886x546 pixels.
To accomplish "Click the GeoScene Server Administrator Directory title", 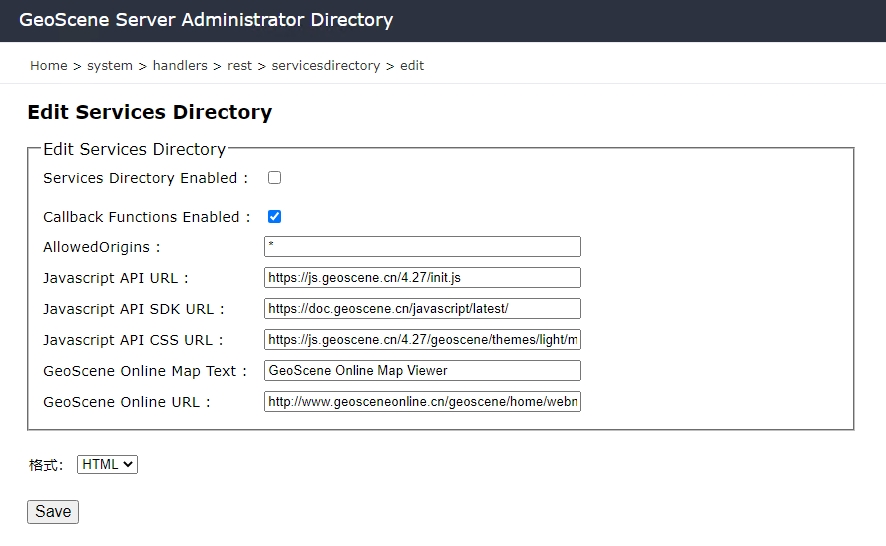I will tap(206, 20).
